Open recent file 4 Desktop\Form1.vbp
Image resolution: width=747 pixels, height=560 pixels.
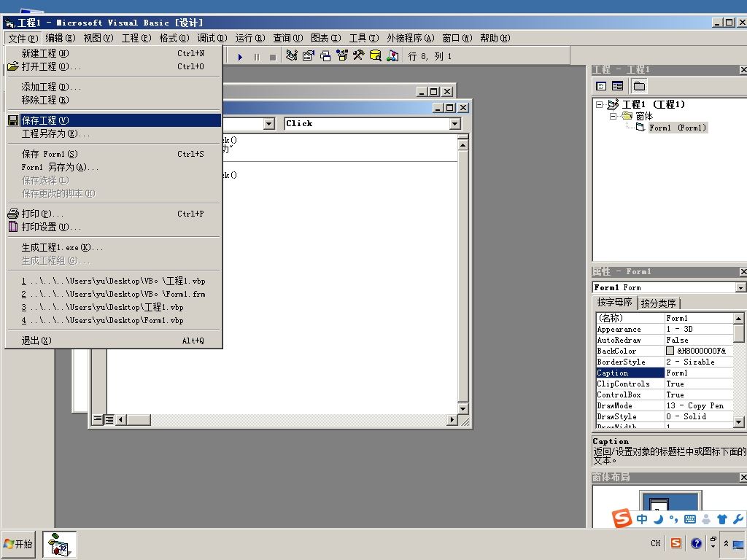114,321
